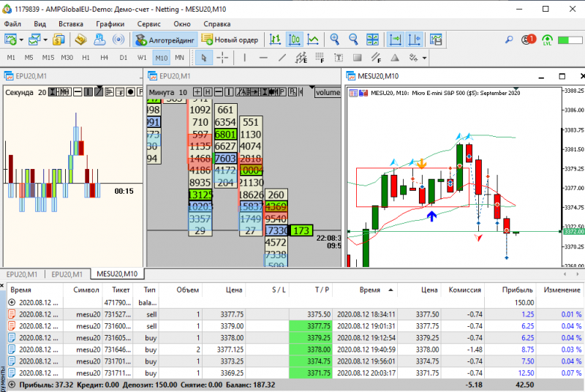Screen dimensions: 585x392
Task: Click green price label 3372.00 on MESU20 chart
Action: (573, 232)
